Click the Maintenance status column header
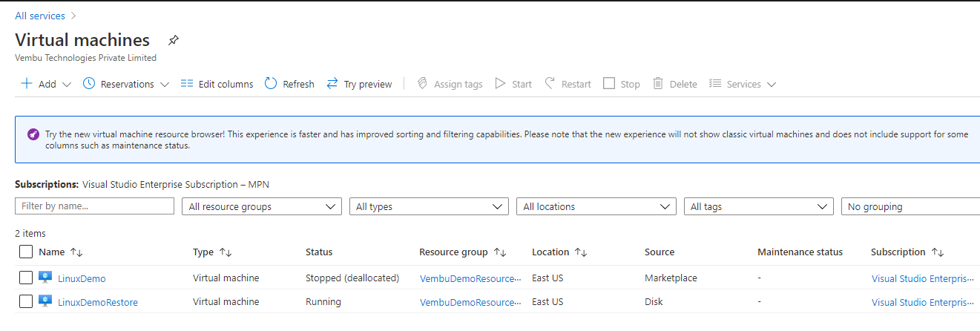Viewport: 980px width, 331px height. coord(800,252)
